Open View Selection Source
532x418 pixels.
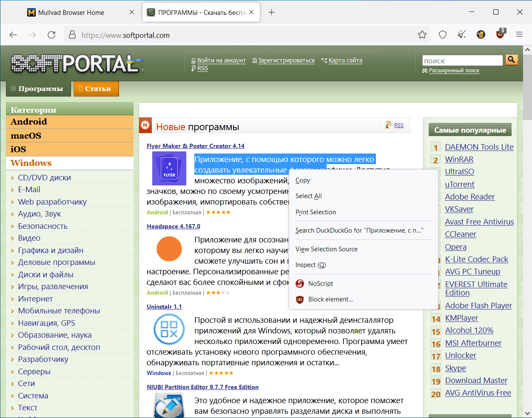pos(327,249)
